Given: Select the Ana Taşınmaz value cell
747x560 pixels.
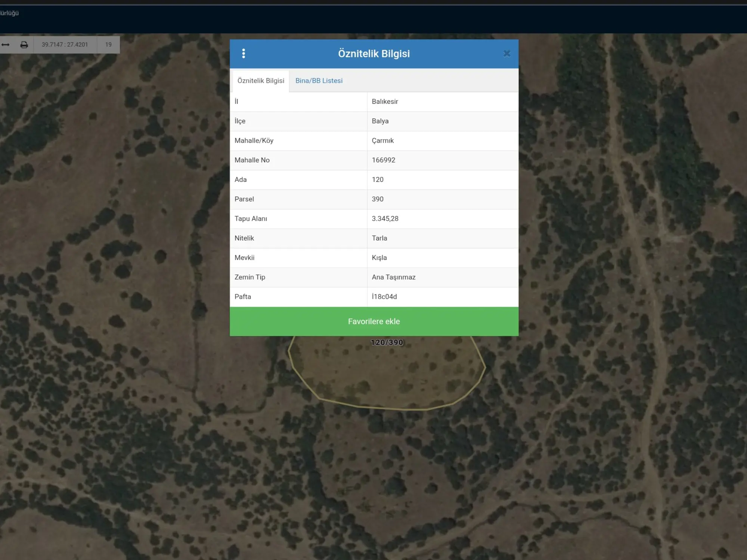Looking at the screenshot, I should (443, 277).
